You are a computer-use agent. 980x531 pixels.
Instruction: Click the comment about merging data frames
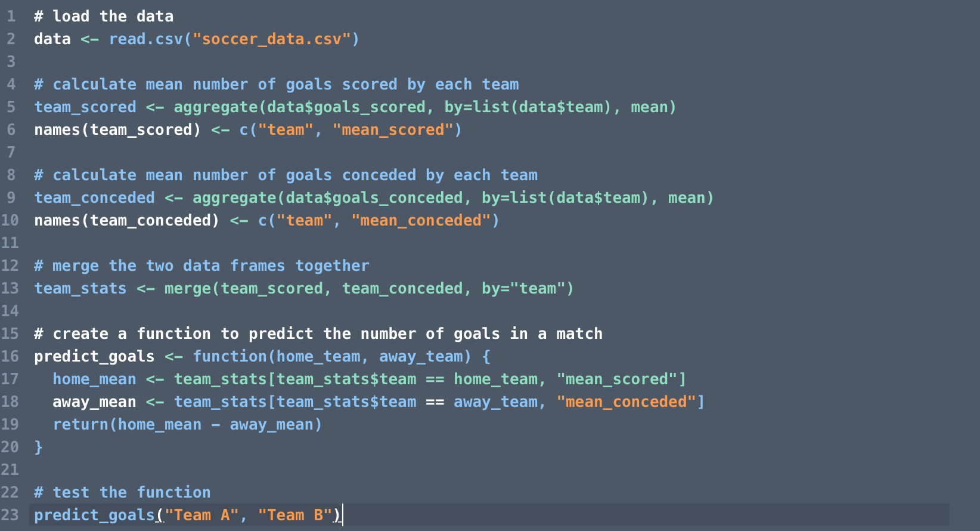(x=201, y=265)
